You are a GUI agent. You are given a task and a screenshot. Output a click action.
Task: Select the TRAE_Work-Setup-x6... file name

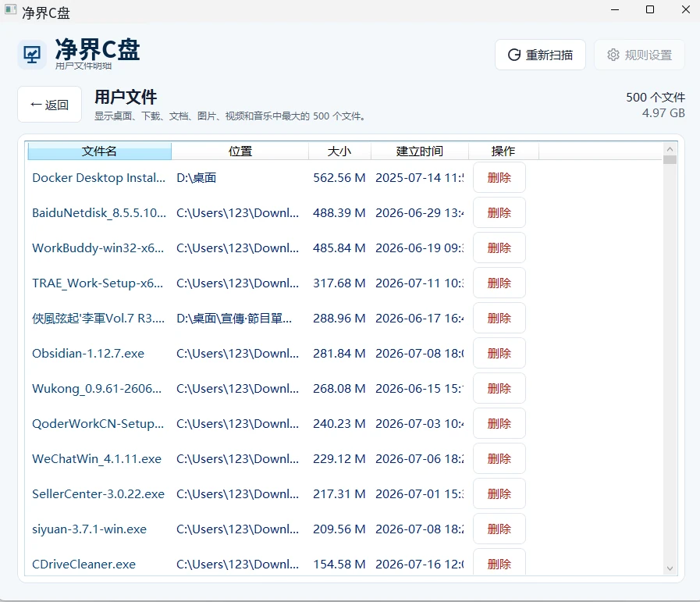(x=98, y=283)
